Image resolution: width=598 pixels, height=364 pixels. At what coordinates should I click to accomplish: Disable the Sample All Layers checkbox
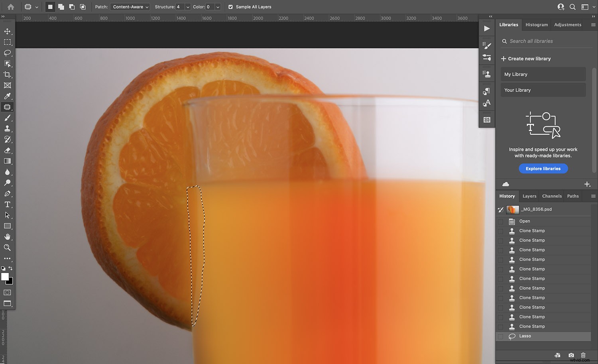(230, 7)
